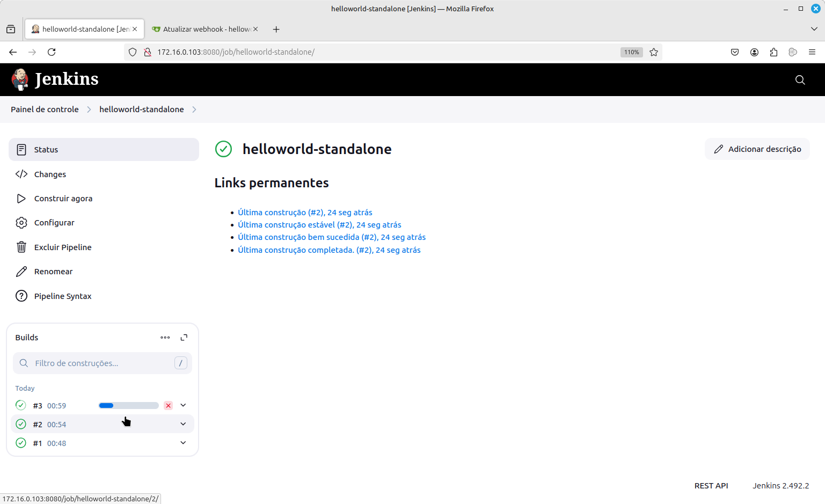Viewport: 825px width, 504px height.
Task: Open the helloworld-standalone breadcrumb chevron menu
Action: pos(194,109)
